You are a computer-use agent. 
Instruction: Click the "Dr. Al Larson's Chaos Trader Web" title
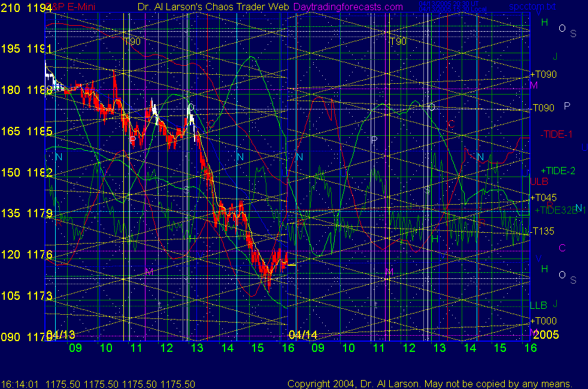point(213,7)
